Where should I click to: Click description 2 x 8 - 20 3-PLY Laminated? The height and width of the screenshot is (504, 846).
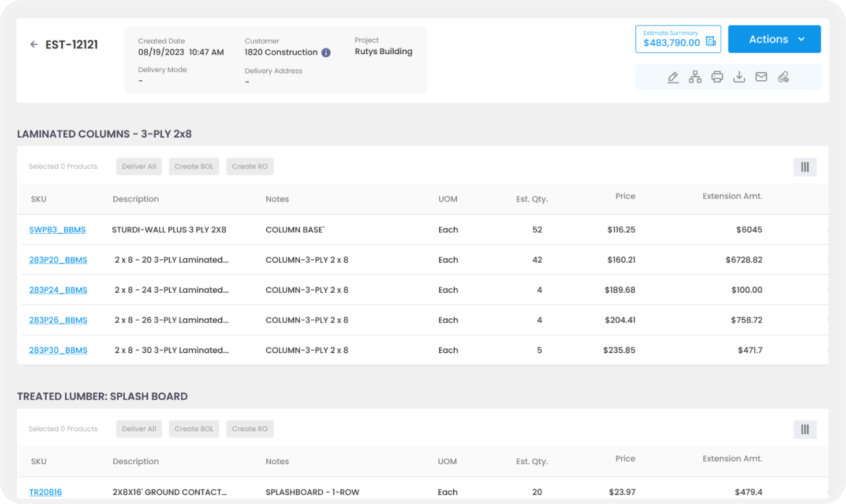172,260
